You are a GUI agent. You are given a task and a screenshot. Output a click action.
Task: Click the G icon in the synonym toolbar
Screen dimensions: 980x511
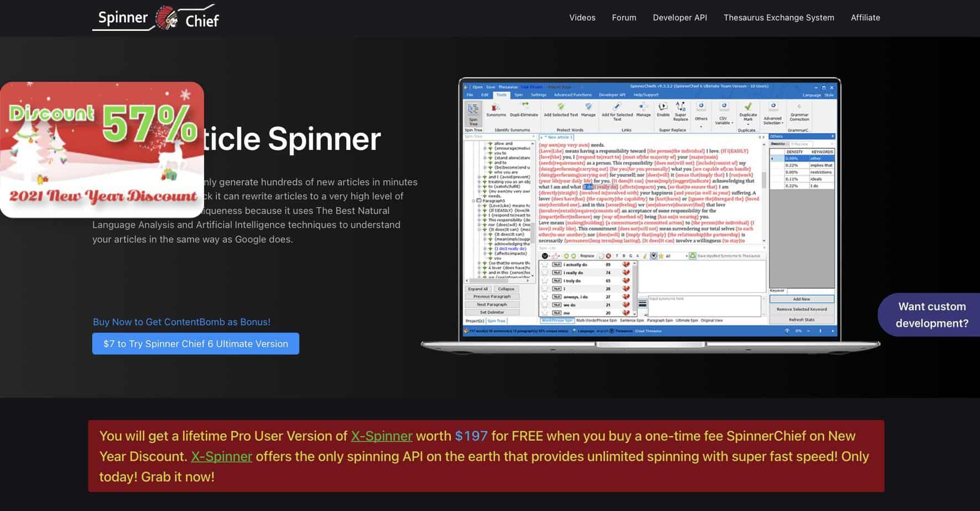click(630, 256)
